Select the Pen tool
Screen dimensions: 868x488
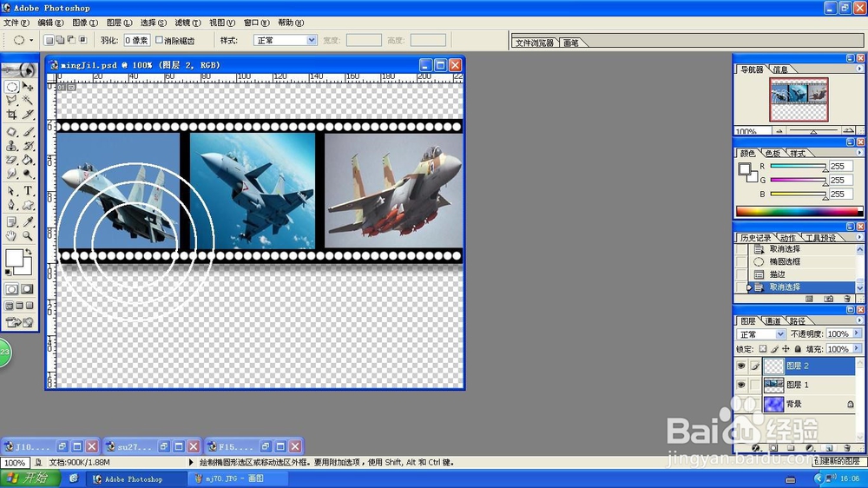[11, 205]
